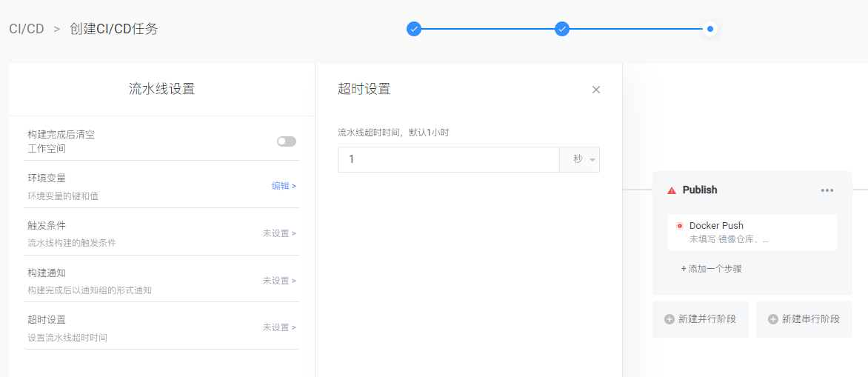Expand 构建通知 未设置 settings
The image size is (868, 377).
[279, 281]
